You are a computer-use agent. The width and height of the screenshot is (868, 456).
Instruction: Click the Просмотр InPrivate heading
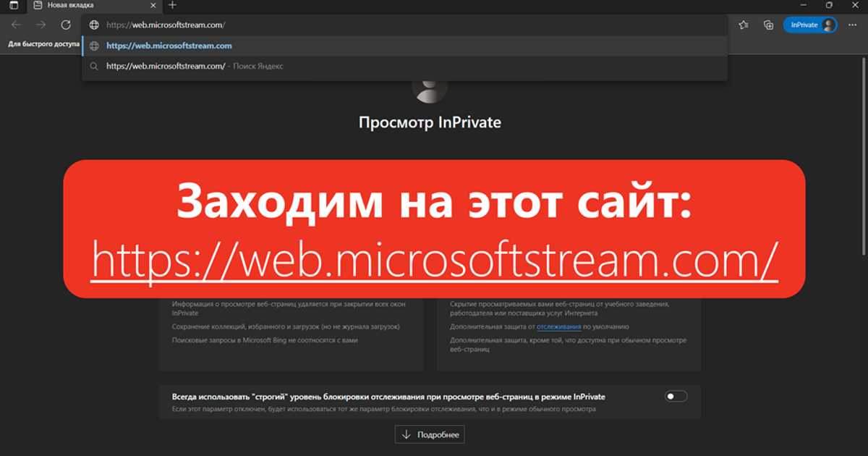(430, 122)
